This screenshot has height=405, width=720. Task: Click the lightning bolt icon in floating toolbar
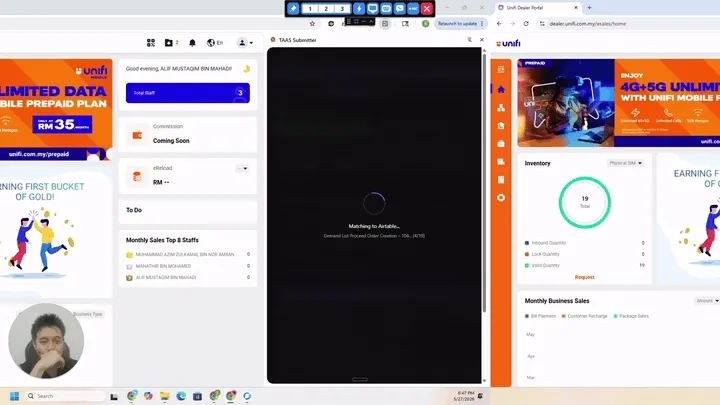pos(359,8)
